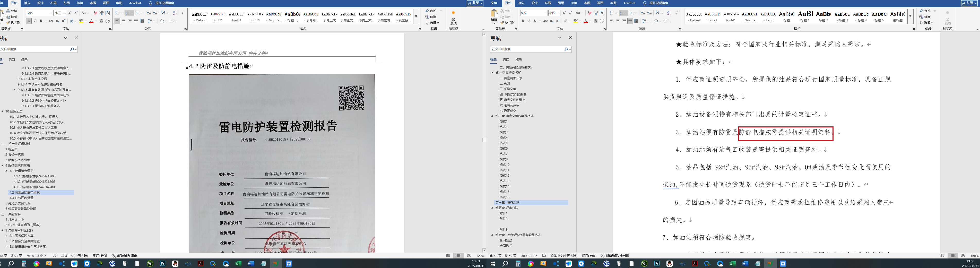Click Windows Start button on right taskbar
980x268 pixels.
[x=493, y=263]
